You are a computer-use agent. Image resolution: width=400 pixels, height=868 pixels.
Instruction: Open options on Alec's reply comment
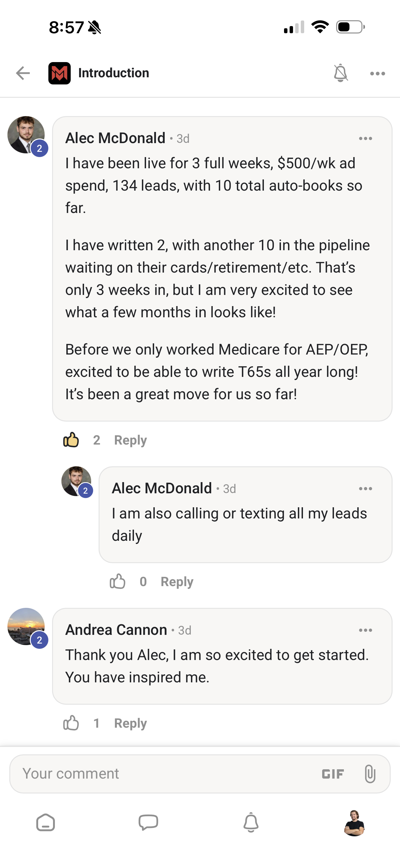(x=366, y=488)
